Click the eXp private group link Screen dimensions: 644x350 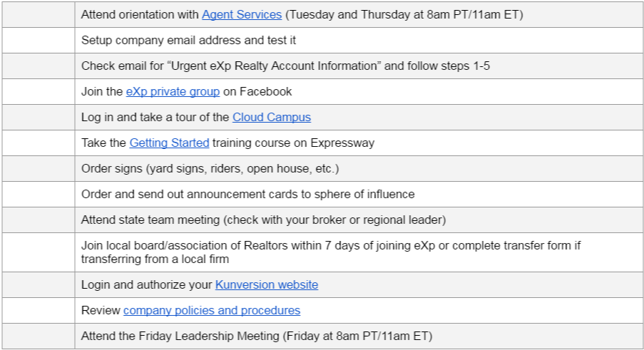pos(173,91)
